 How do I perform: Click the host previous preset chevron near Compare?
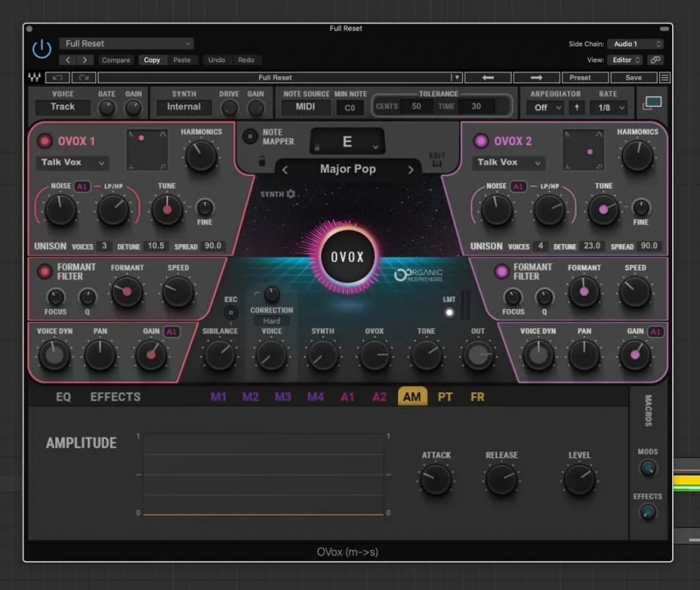68,60
